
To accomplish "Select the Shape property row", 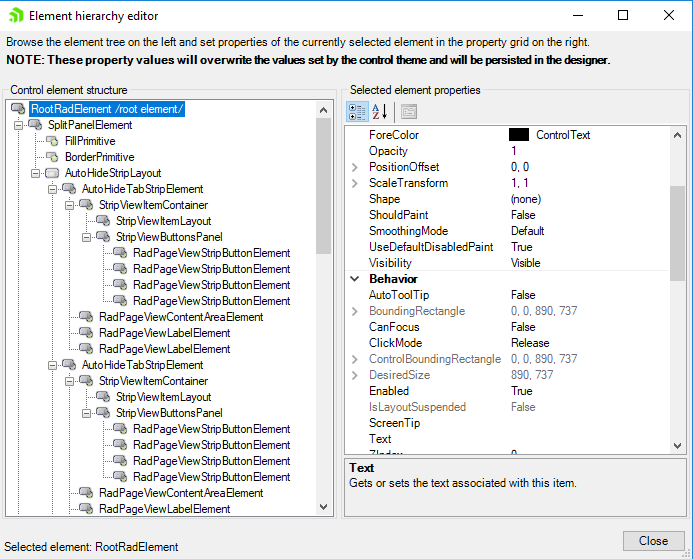I will click(x=507, y=199).
